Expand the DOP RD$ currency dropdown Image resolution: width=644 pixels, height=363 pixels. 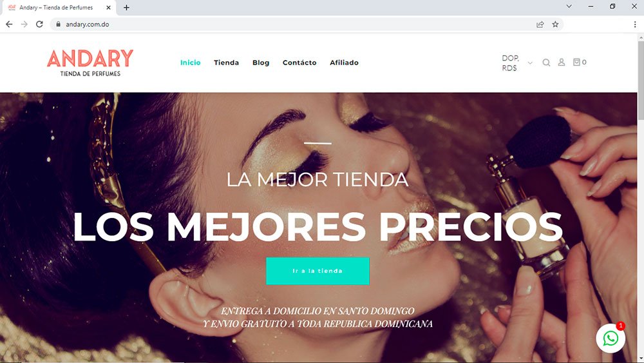pyautogui.click(x=518, y=63)
